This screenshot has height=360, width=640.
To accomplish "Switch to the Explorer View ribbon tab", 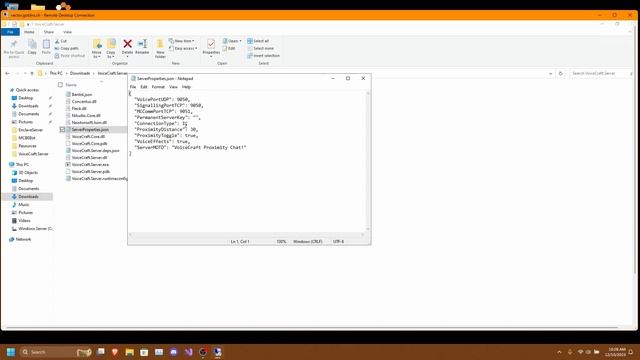I will tap(67, 32).
